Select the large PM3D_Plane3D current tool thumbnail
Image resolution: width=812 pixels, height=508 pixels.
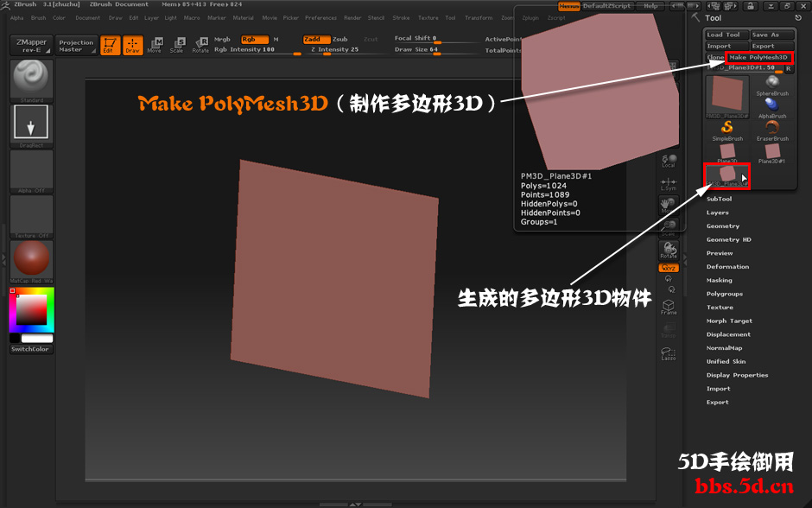pyautogui.click(x=727, y=97)
